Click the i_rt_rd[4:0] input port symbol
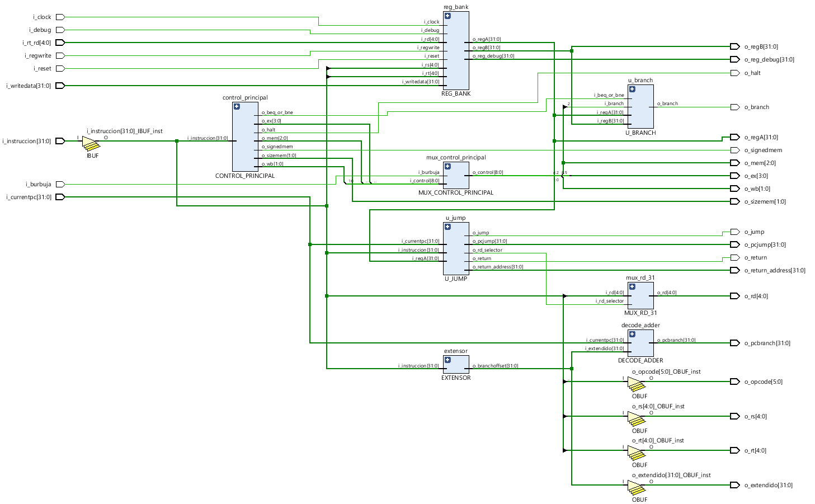Image resolution: width=815 pixels, height=504 pixels. (60, 43)
